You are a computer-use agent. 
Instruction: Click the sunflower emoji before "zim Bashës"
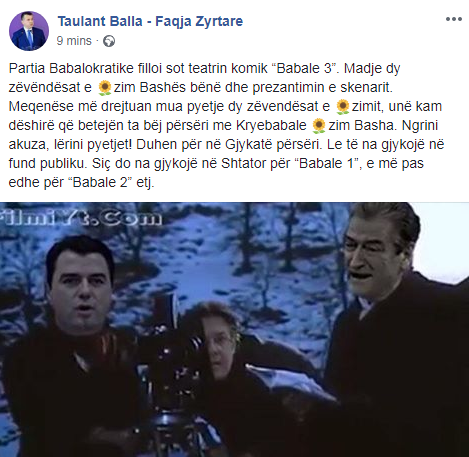click(104, 88)
